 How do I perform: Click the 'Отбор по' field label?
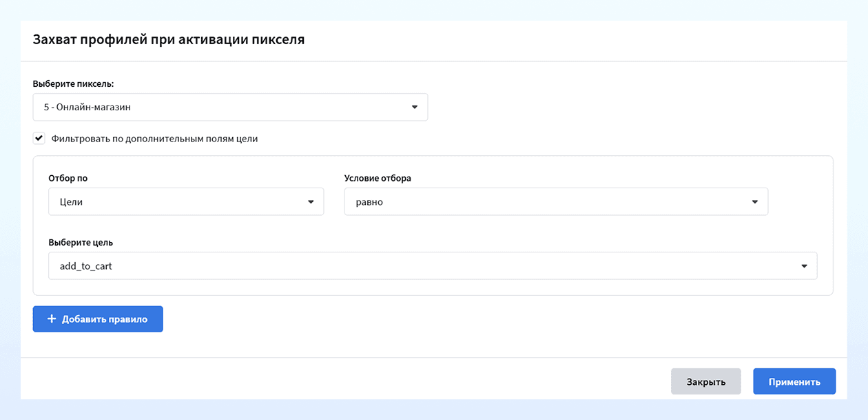[x=68, y=179]
